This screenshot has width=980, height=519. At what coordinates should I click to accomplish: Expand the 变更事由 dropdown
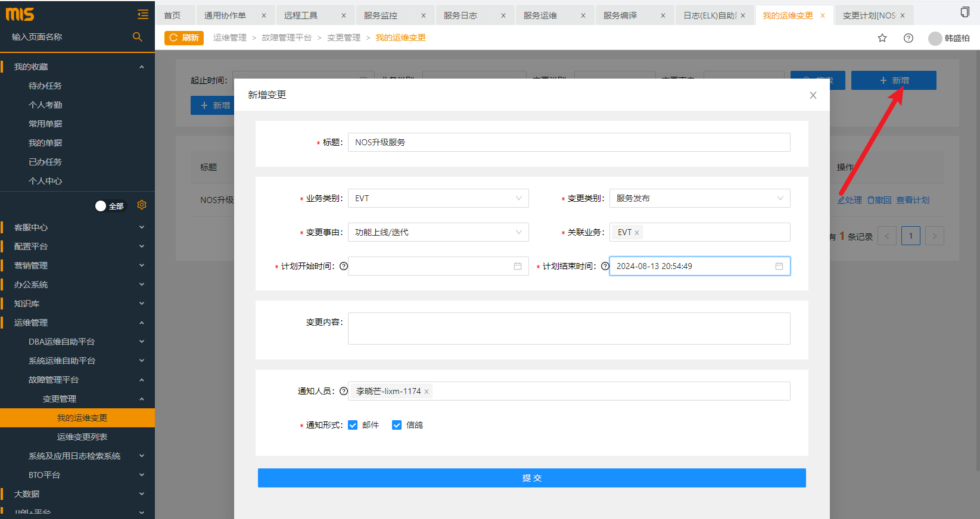click(438, 232)
